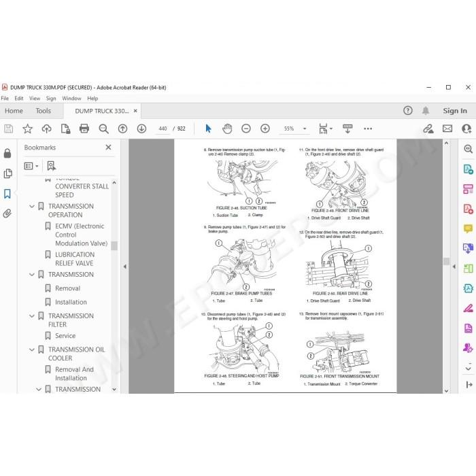
Task: Open the Help question mark icon
Action: point(408,110)
